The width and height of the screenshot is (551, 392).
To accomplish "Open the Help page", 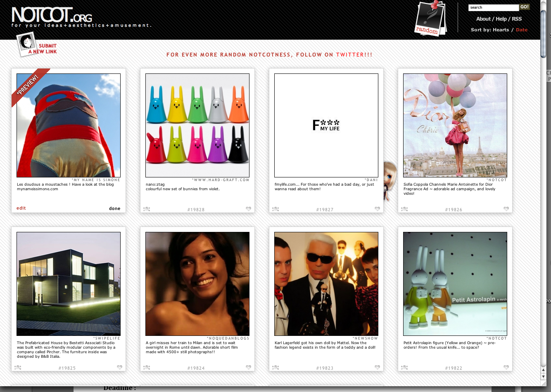I will (x=501, y=19).
